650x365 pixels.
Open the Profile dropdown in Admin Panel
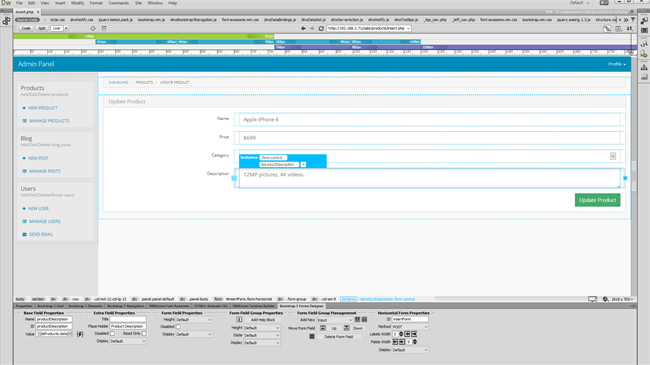[x=617, y=64]
